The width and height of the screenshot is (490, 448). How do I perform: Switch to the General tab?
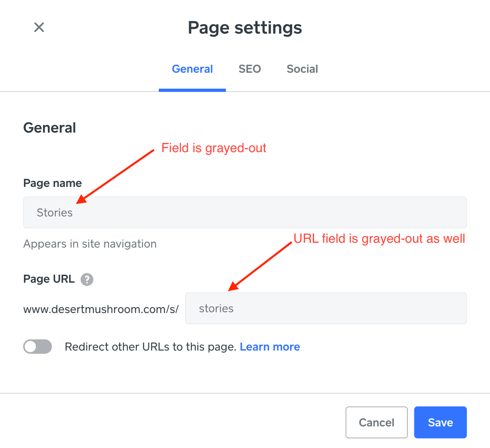[192, 69]
